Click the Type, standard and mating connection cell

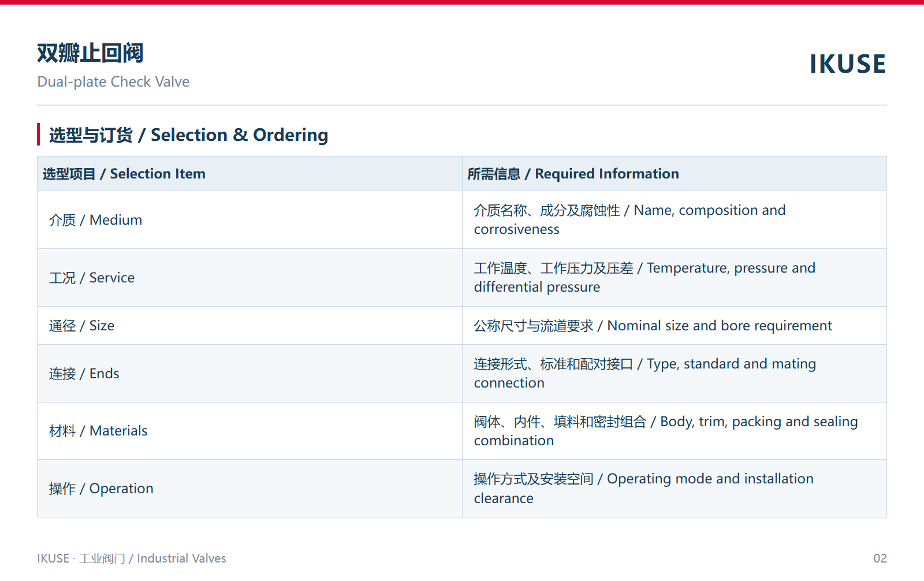pos(675,374)
